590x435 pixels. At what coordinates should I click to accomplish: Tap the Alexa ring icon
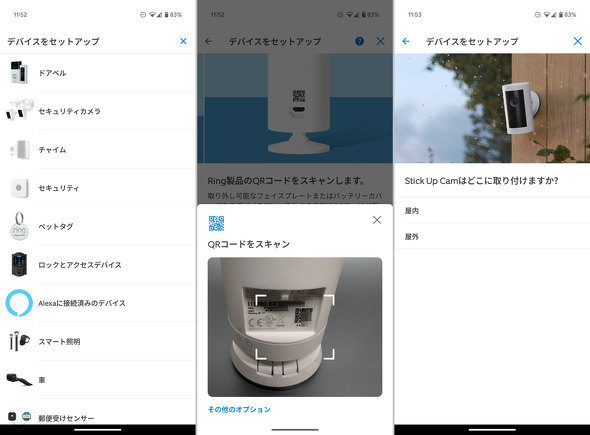19,303
